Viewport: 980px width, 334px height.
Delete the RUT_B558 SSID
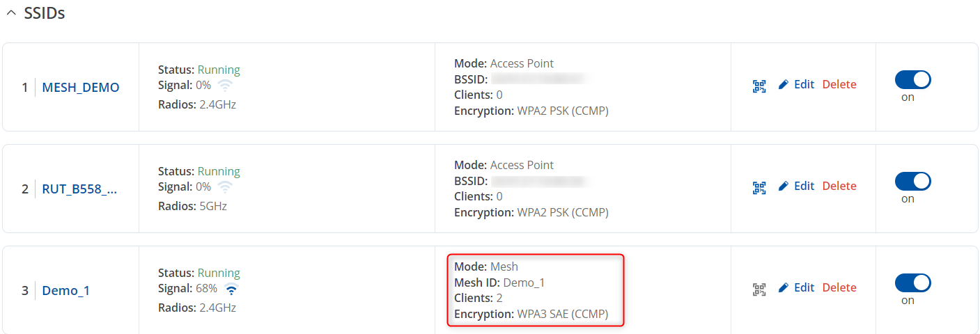[839, 186]
